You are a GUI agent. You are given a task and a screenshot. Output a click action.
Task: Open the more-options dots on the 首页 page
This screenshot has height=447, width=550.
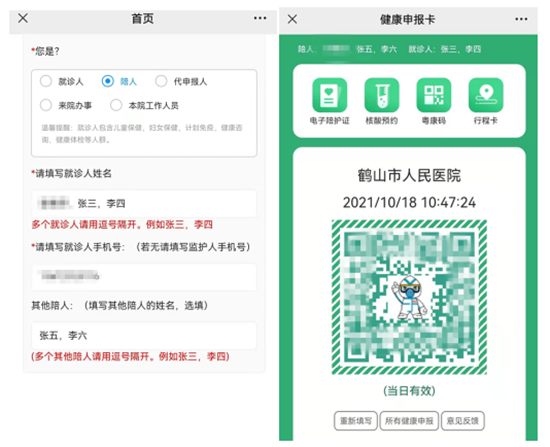(x=260, y=18)
